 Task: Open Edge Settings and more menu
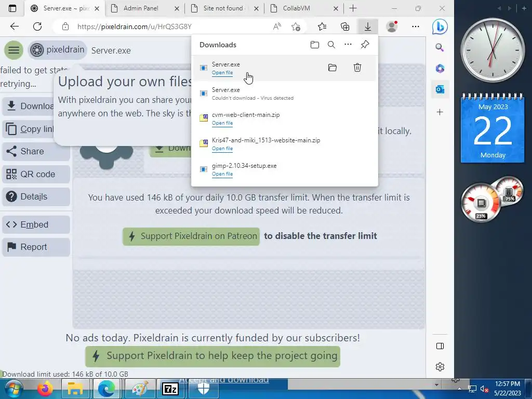pos(415,26)
